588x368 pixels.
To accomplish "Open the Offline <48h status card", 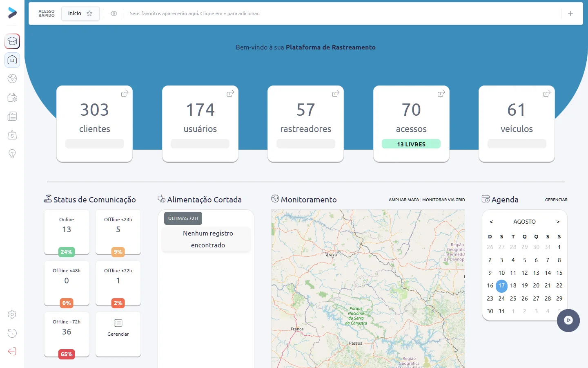I will click(67, 283).
